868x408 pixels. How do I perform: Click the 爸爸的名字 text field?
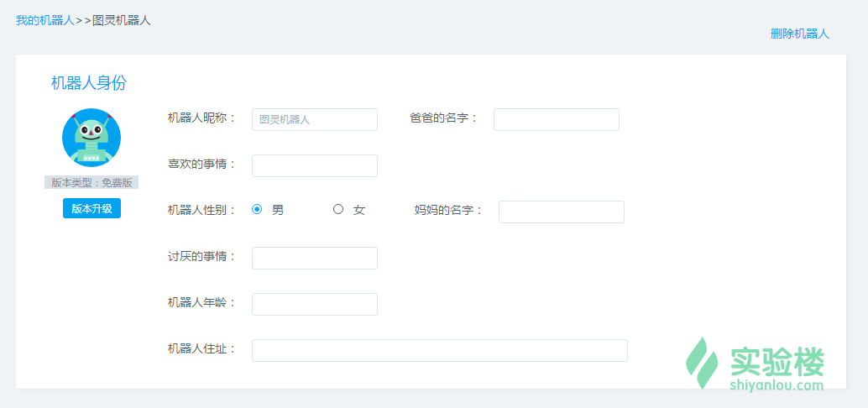(556, 120)
